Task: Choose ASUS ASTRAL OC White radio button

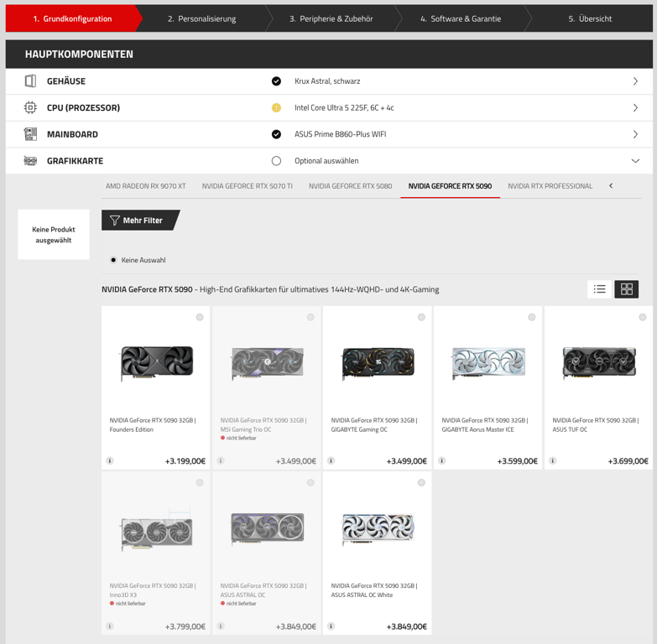Action: tap(421, 482)
